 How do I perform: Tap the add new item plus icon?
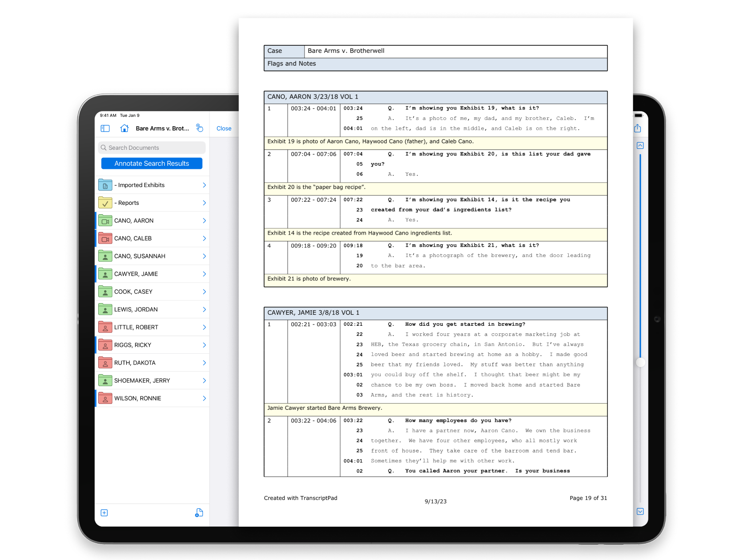(x=104, y=512)
